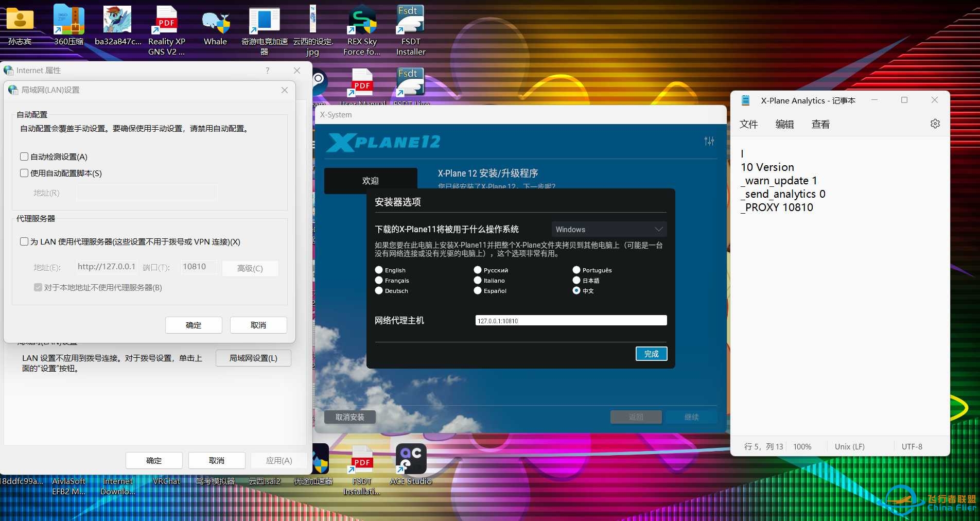
Task: Select Italiano language radio button
Action: [x=478, y=280]
